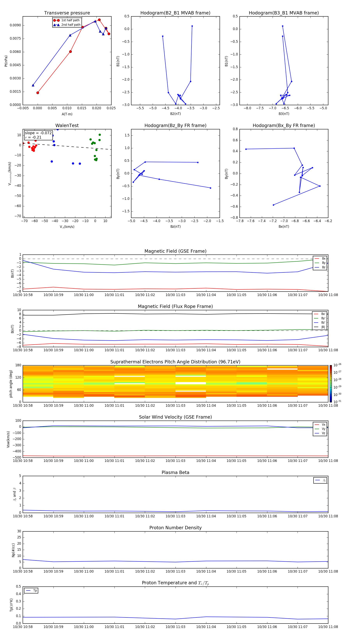Screen dimensions: 351x644
Task: Click the 'Bx(nT)' x-axis label
Action: (284, 227)
